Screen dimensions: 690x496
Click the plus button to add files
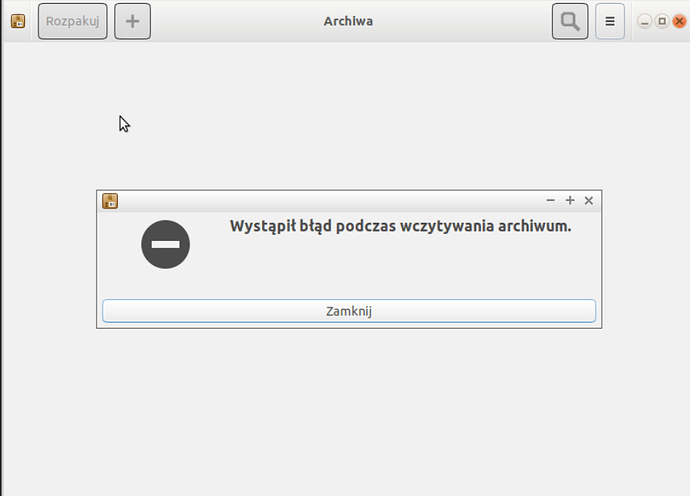point(132,21)
